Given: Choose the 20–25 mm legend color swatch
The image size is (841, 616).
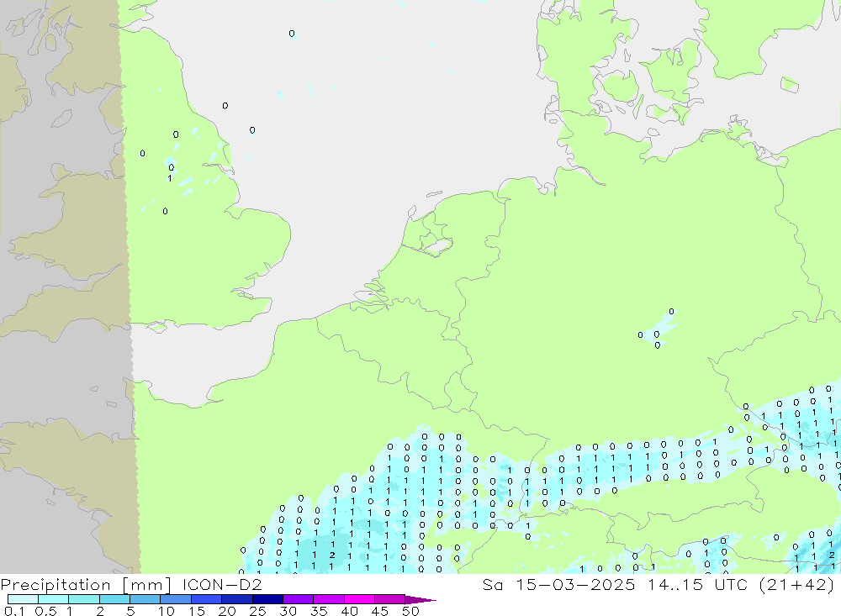Looking at the screenshot, I should coord(237,599).
